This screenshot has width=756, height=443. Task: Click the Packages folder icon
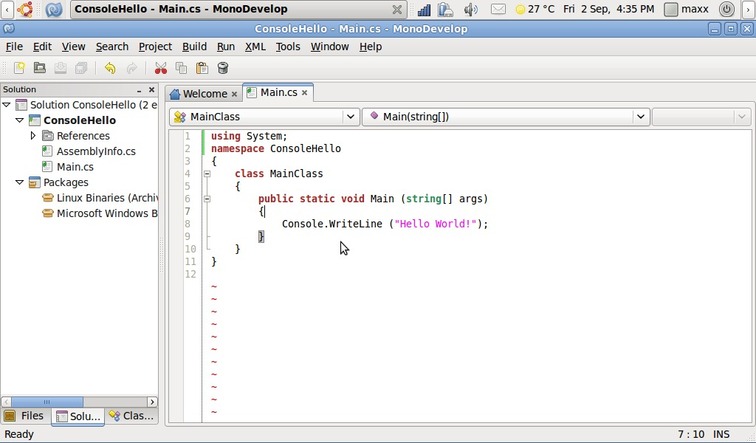[34, 182]
